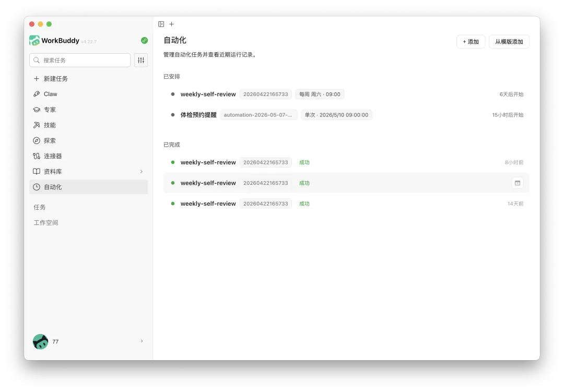This screenshot has height=392, width=564.
Task: Open the 技能 section
Action: [88, 125]
